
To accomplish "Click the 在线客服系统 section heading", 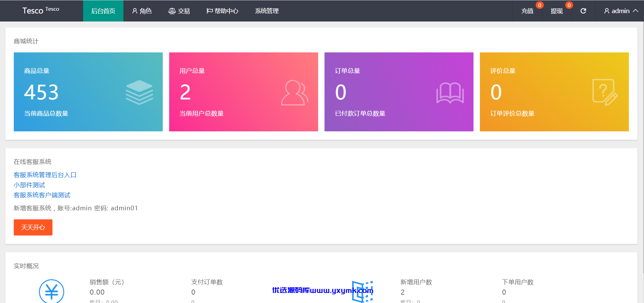I will pyautogui.click(x=33, y=162).
